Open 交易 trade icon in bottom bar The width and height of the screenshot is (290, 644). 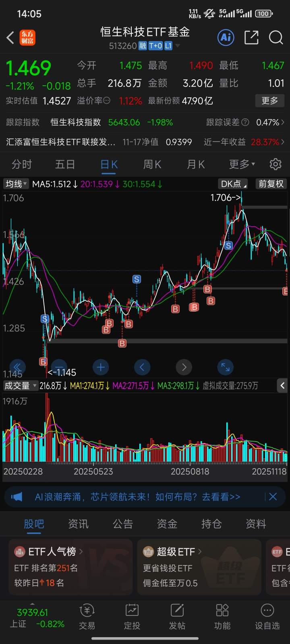(87, 611)
